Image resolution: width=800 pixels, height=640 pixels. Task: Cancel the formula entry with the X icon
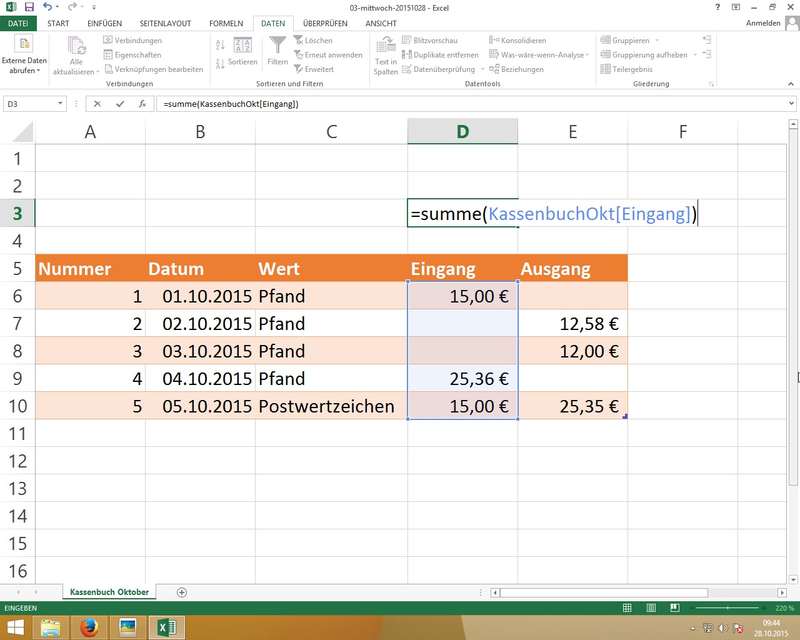(97, 104)
